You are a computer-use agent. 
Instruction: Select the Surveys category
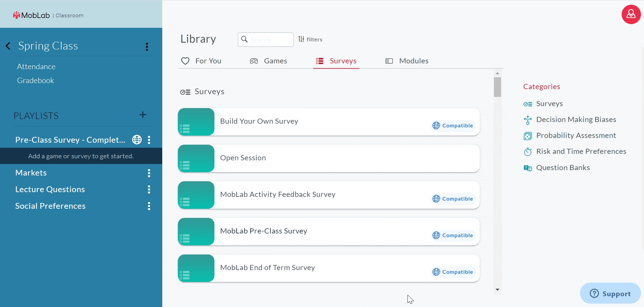pos(543,104)
